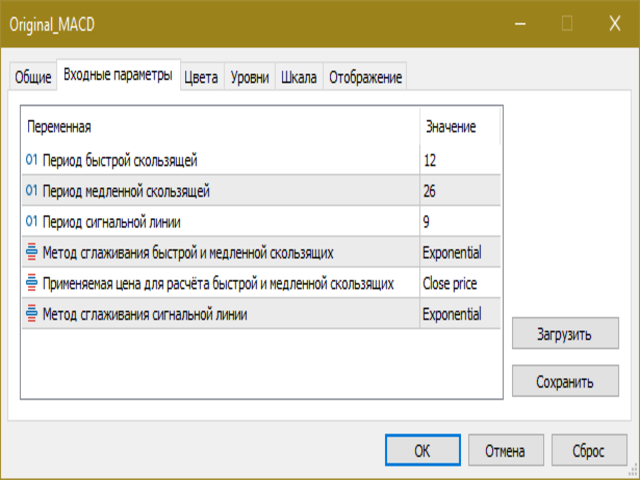Select value 26 of slow period
Image resolution: width=640 pixels, height=480 pixels.
[460, 191]
